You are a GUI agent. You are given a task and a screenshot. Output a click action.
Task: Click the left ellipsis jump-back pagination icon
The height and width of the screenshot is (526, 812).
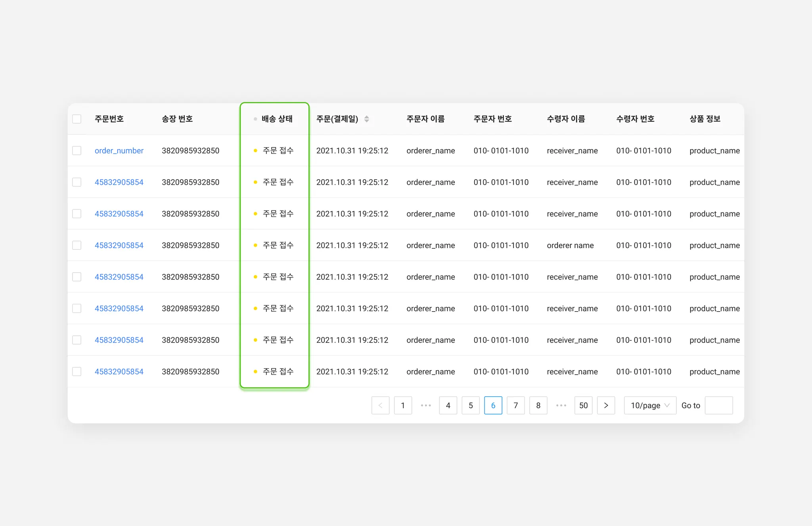point(425,405)
